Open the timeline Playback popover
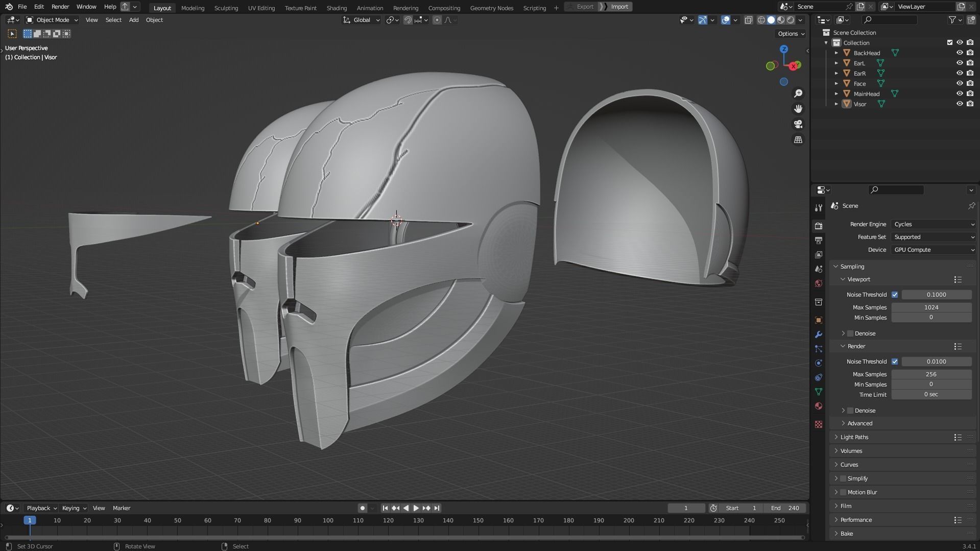 click(41, 508)
